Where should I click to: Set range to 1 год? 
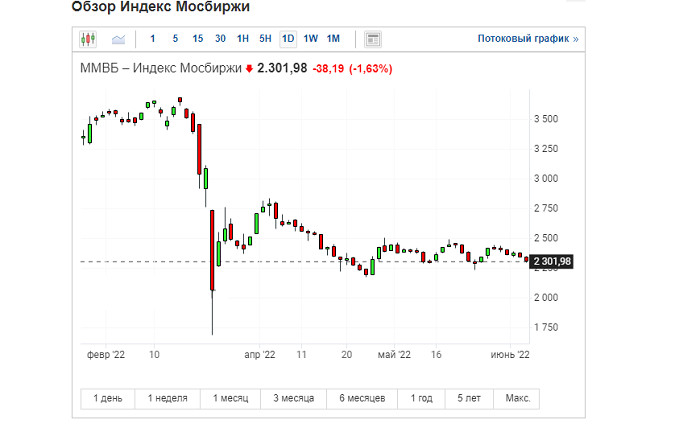pos(421,398)
